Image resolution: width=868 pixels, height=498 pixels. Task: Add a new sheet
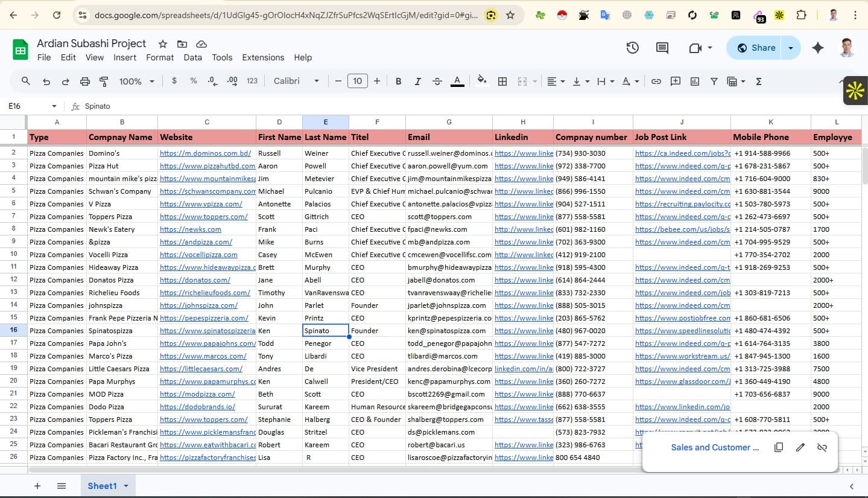[x=37, y=486]
